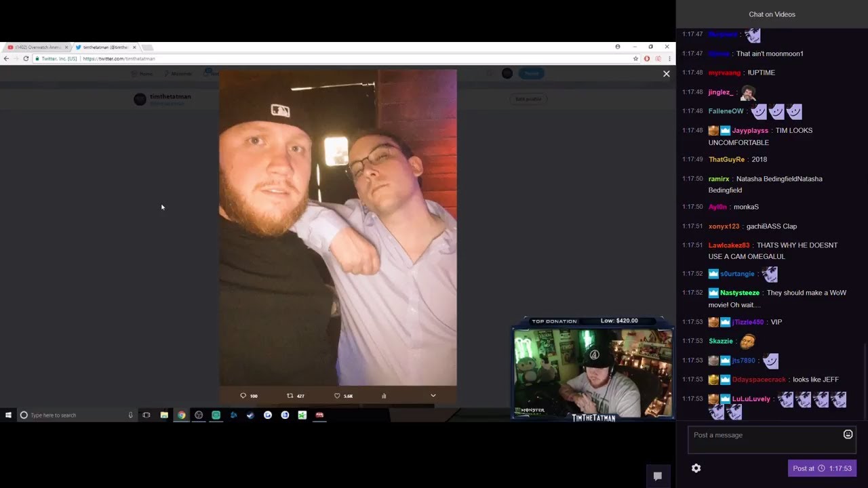Click the retweet icon with 427
Screen dimensions: 868x488
click(x=290, y=396)
